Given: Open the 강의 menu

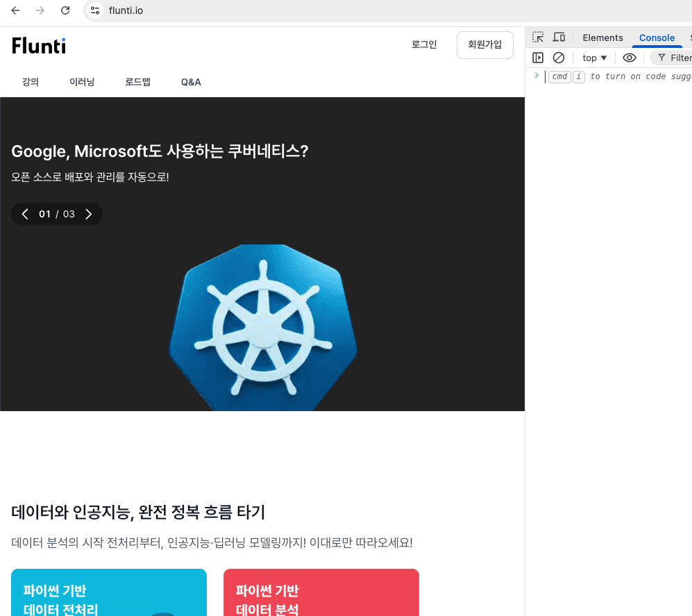Looking at the screenshot, I should (x=31, y=82).
